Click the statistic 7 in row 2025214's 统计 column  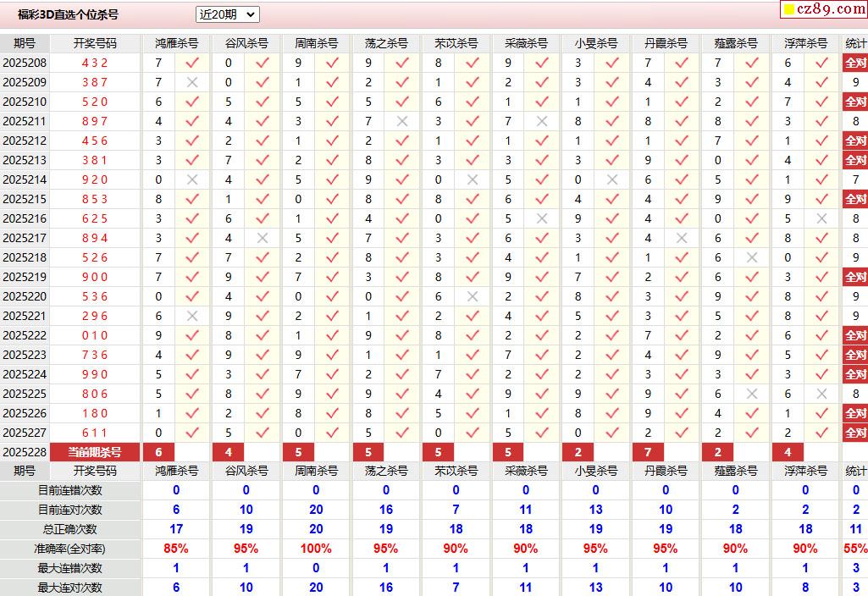point(856,179)
